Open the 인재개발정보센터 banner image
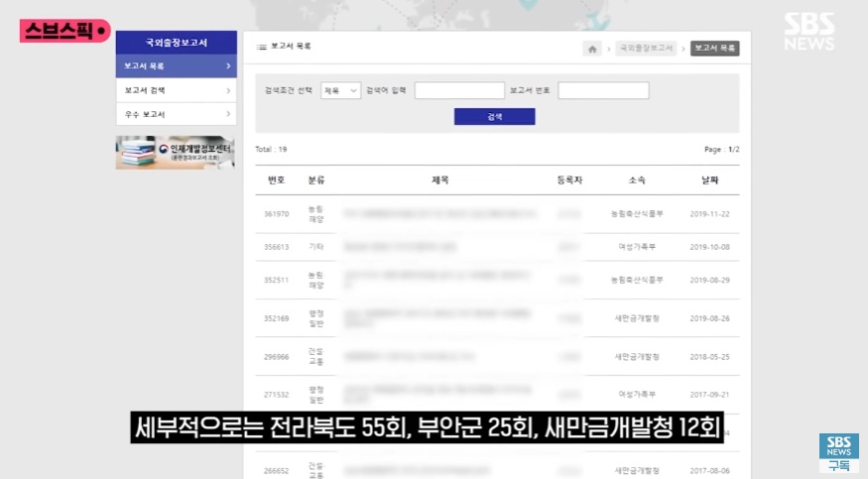The width and height of the screenshot is (868, 479). tap(176, 153)
